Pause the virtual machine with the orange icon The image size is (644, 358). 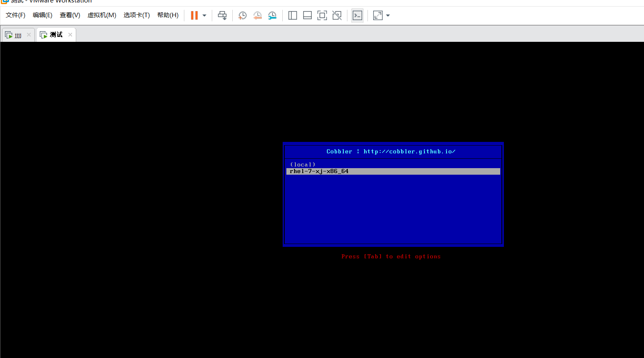pos(194,16)
